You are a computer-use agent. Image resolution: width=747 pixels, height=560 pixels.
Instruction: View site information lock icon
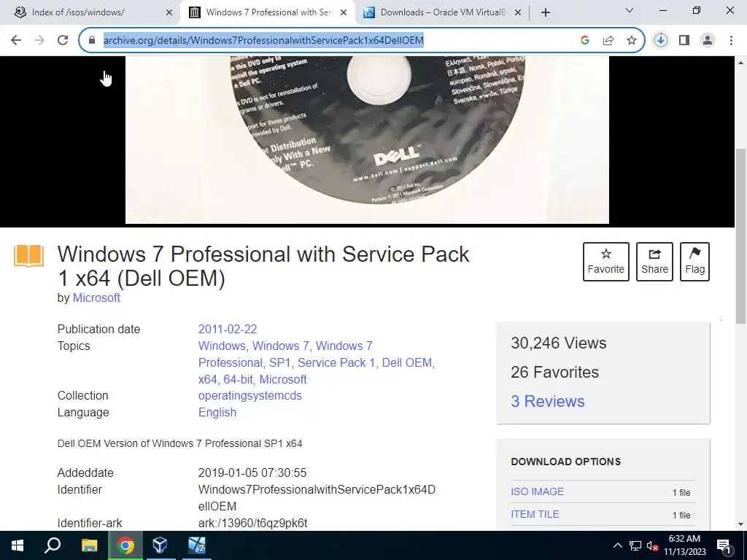tap(92, 40)
